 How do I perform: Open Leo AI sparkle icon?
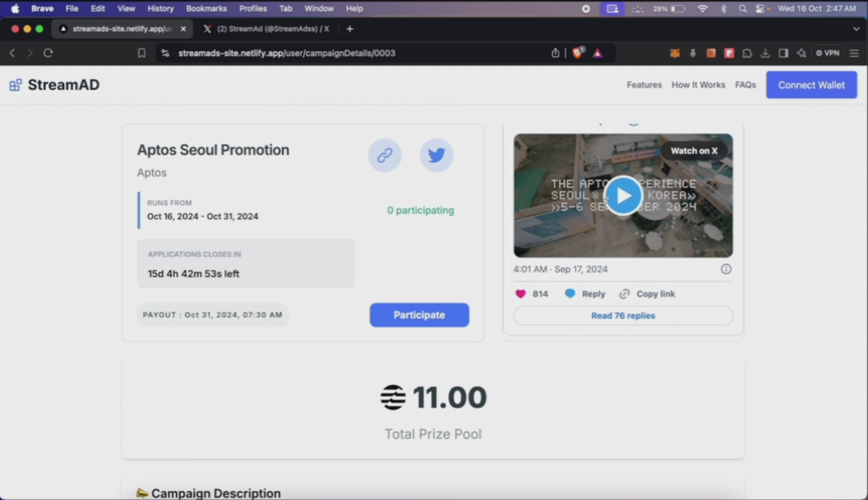(x=801, y=53)
